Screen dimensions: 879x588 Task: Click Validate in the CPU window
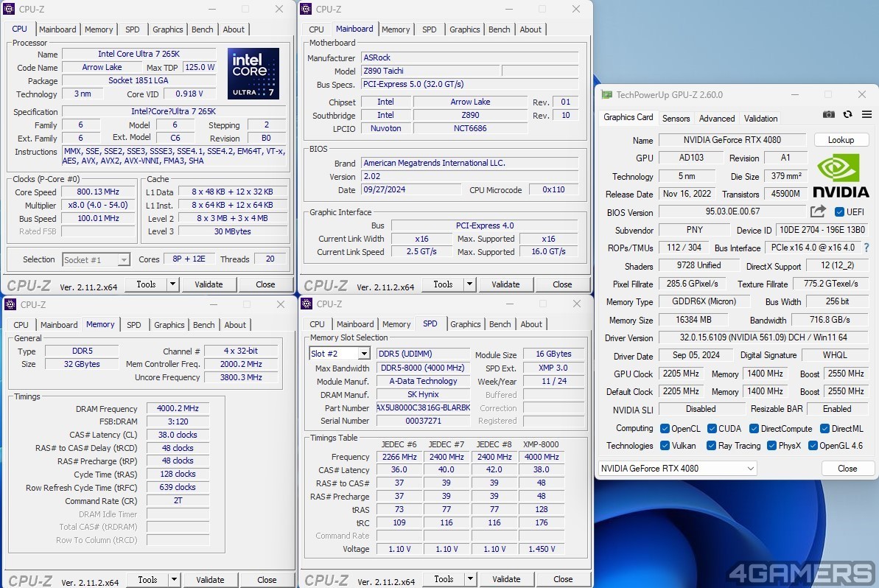point(209,284)
